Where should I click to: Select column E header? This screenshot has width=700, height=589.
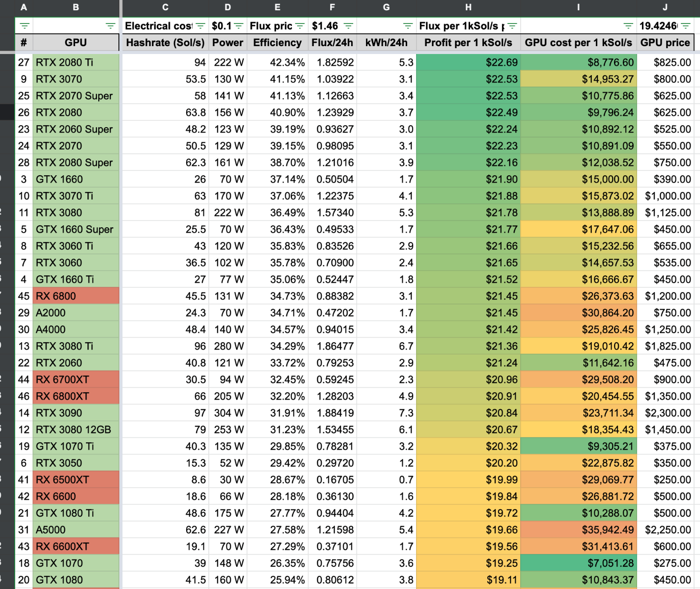278,7
